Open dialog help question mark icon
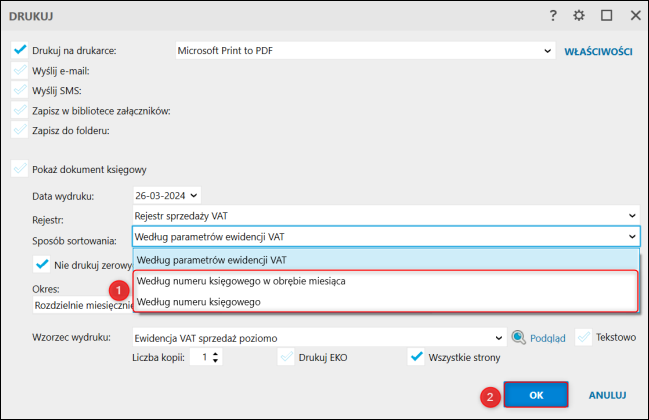 tap(553, 16)
